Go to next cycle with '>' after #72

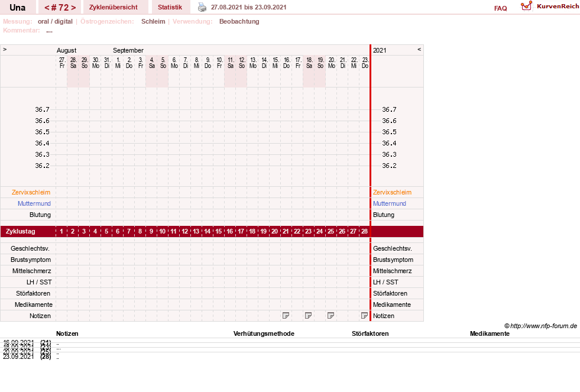coord(73,8)
